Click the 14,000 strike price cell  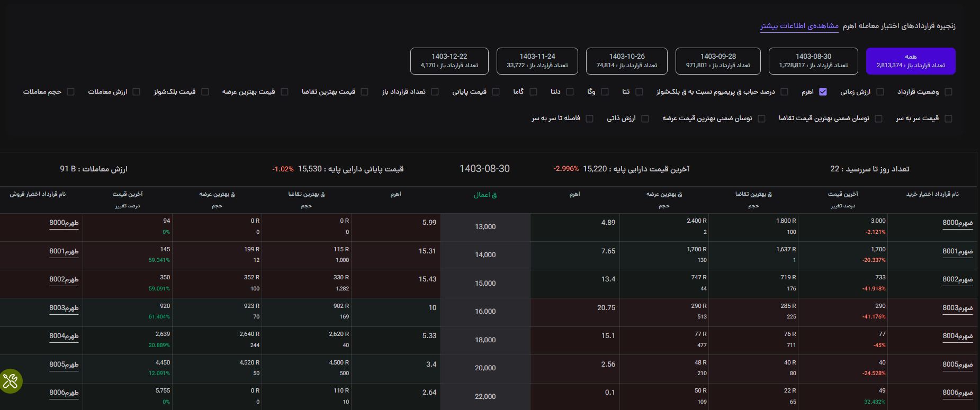(x=485, y=255)
